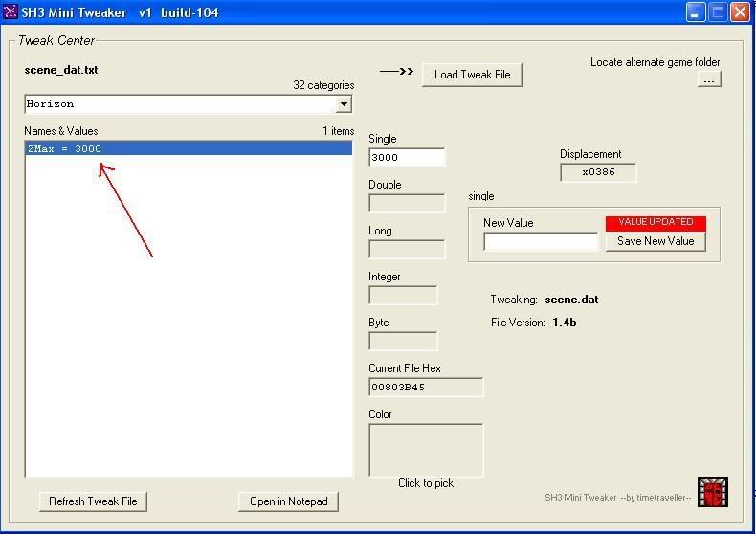Click the empty Integer value field
Image resolution: width=756 pixels, height=534 pixels.
click(x=403, y=295)
